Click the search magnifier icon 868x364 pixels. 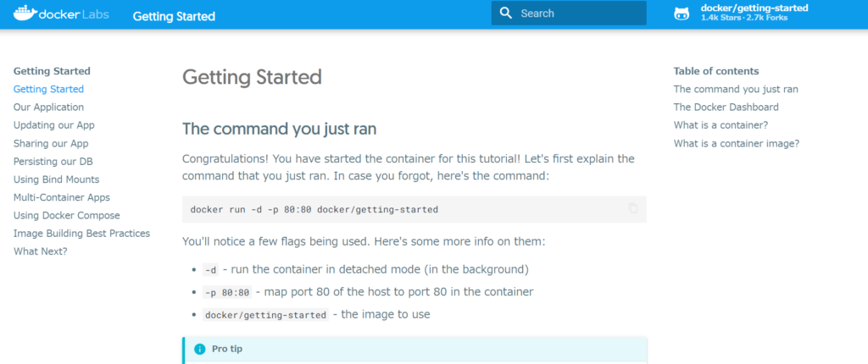505,14
